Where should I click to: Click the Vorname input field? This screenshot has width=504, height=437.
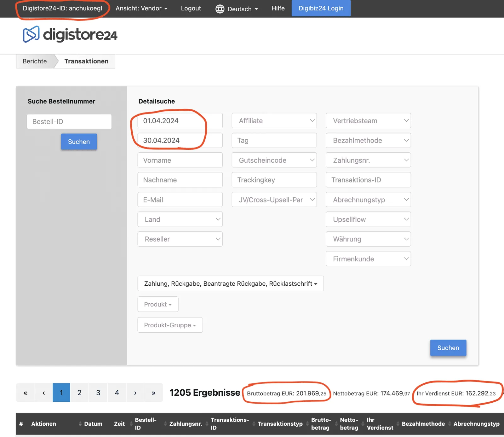click(x=180, y=160)
